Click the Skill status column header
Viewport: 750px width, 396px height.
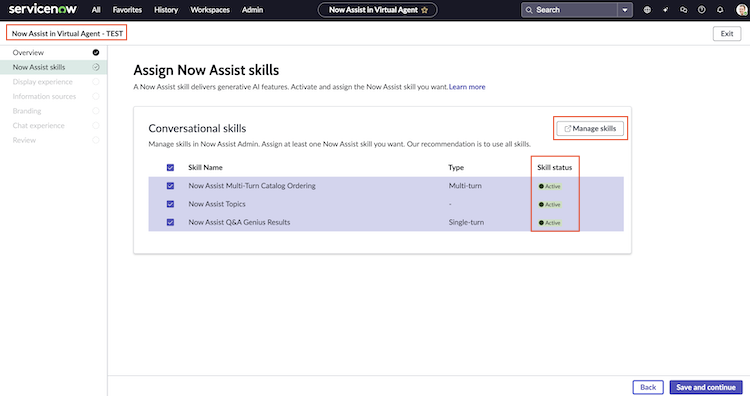tap(554, 167)
